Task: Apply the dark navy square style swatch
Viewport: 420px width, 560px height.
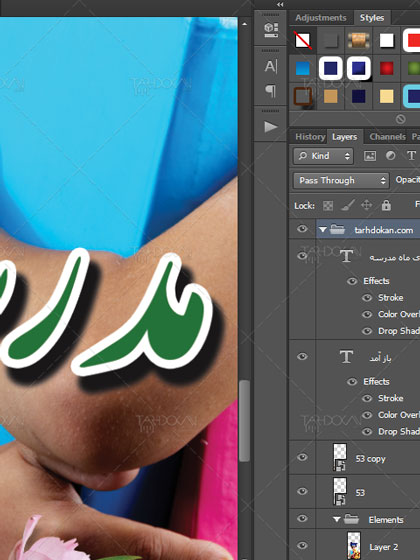Action: coord(359,96)
